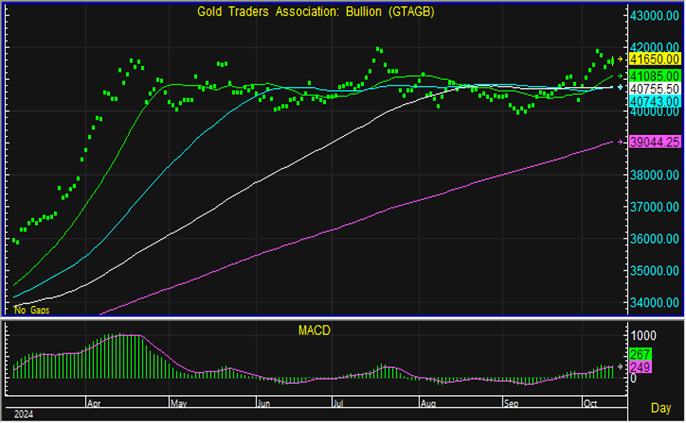686x423 pixels.
Task: Click the cyan arrow marker beside 40743.00
Action: tap(622, 88)
